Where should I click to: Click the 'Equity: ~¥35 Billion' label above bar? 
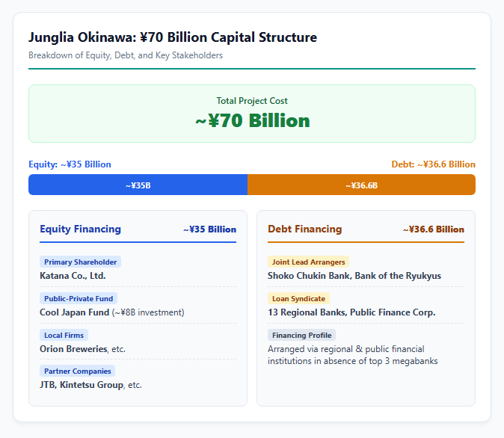coord(70,164)
